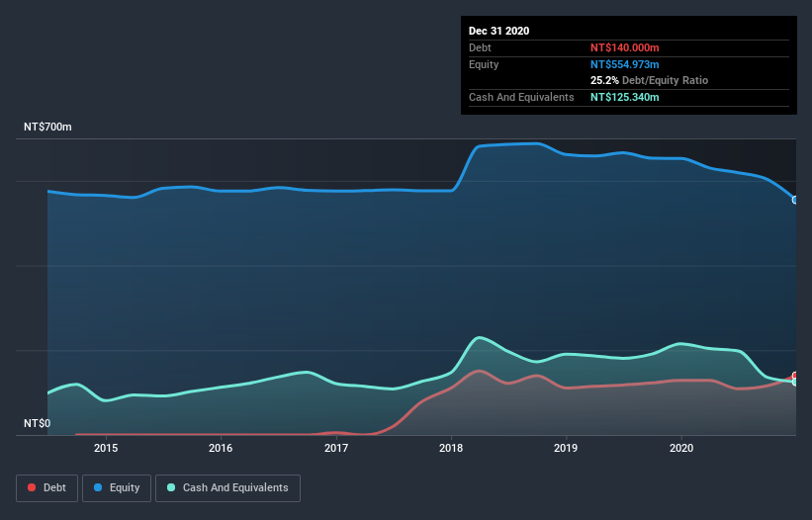Click the 25.2% Debt/Equity Ratio text

[x=650, y=80]
